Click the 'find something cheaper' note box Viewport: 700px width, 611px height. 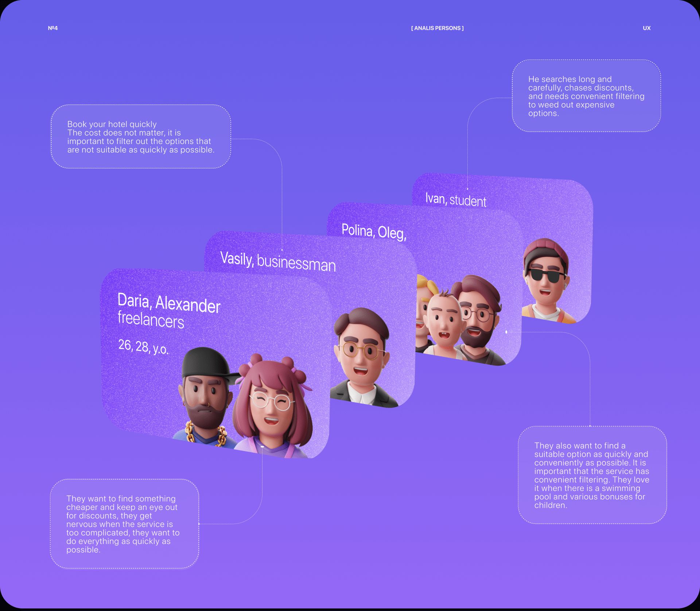(124, 524)
